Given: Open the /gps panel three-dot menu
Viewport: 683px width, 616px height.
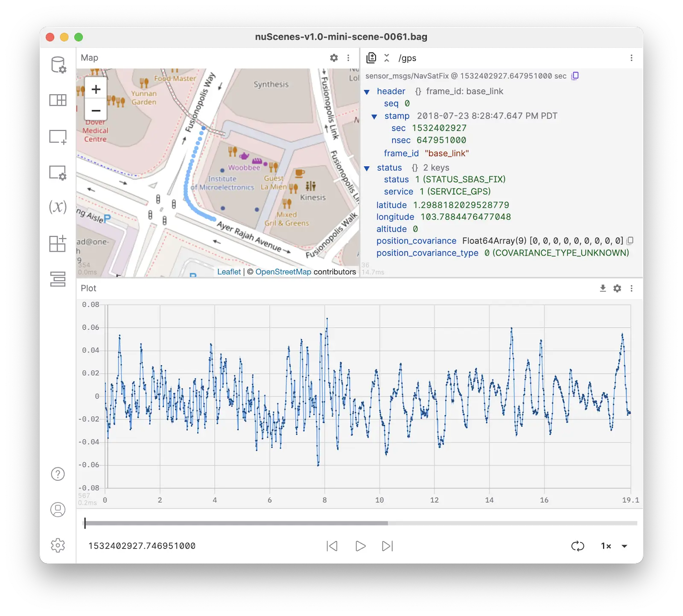Looking at the screenshot, I should pyautogui.click(x=631, y=58).
